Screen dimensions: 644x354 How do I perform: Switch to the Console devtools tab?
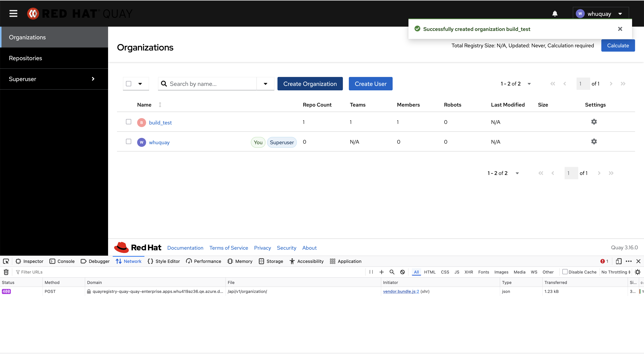(62, 261)
